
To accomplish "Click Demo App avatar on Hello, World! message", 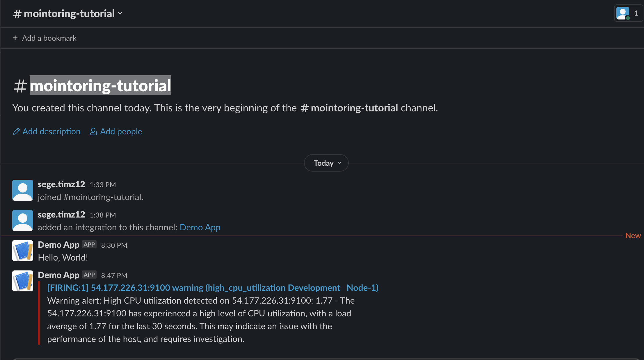I will coord(23,251).
